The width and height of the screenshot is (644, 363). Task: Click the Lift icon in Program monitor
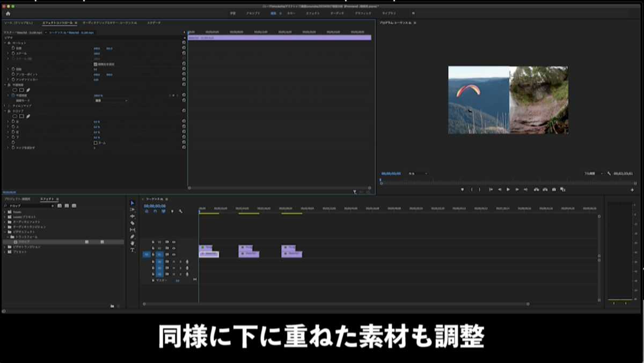(536, 189)
